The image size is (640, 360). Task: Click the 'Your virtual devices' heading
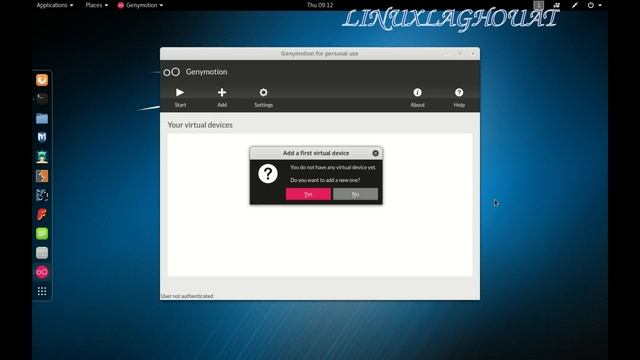pyautogui.click(x=200, y=125)
